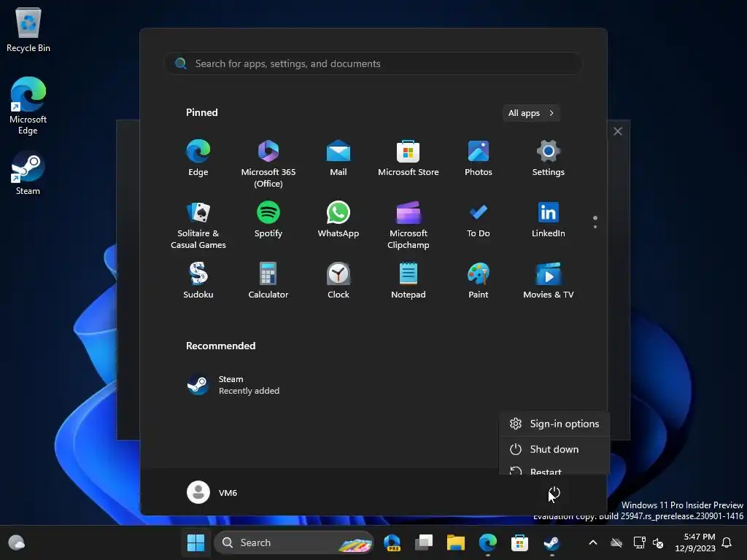This screenshot has width=747, height=560.
Task: Open recommended Steam recently added item
Action: click(233, 385)
